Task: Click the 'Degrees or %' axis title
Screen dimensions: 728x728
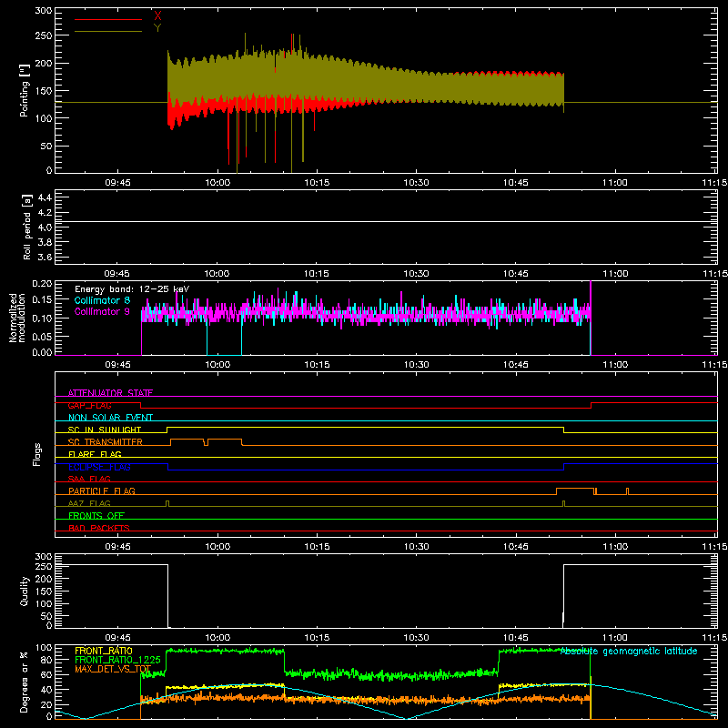Action: [x=25, y=682]
